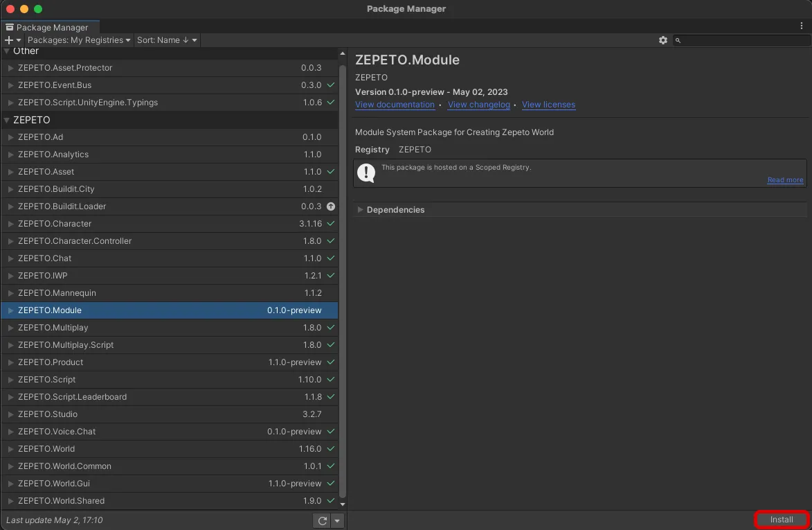Expand versions of ZEPETO.World.Shared
The height and width of the screenshot is (530, 812).
(10, 500)
